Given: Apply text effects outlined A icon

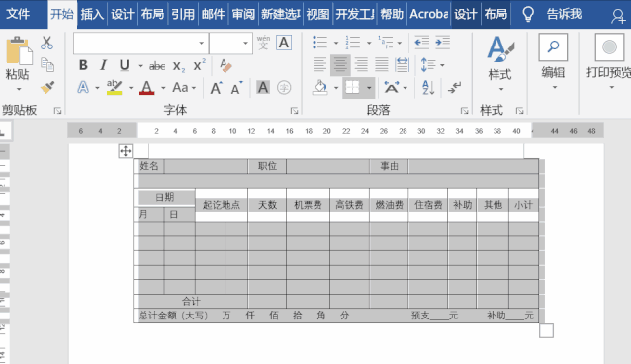Looking at the screenshot, I should (x=83, y=87).
